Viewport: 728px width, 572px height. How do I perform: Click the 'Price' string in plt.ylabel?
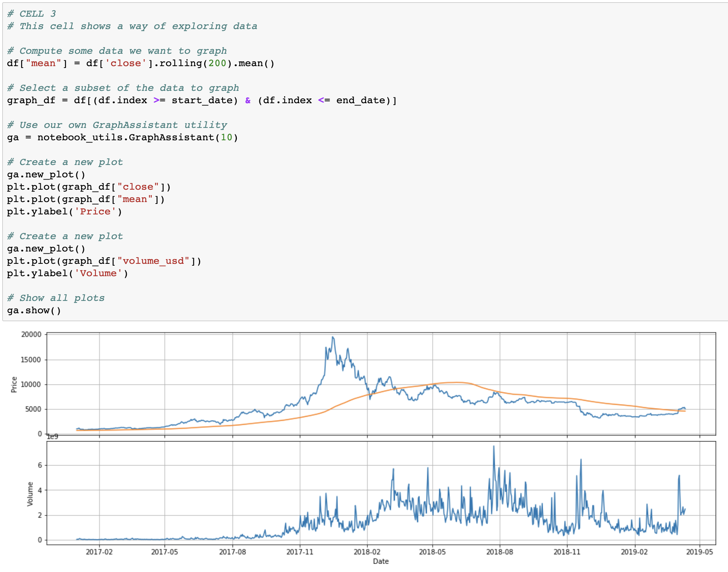pyautogui.click(x=95, y=212)
